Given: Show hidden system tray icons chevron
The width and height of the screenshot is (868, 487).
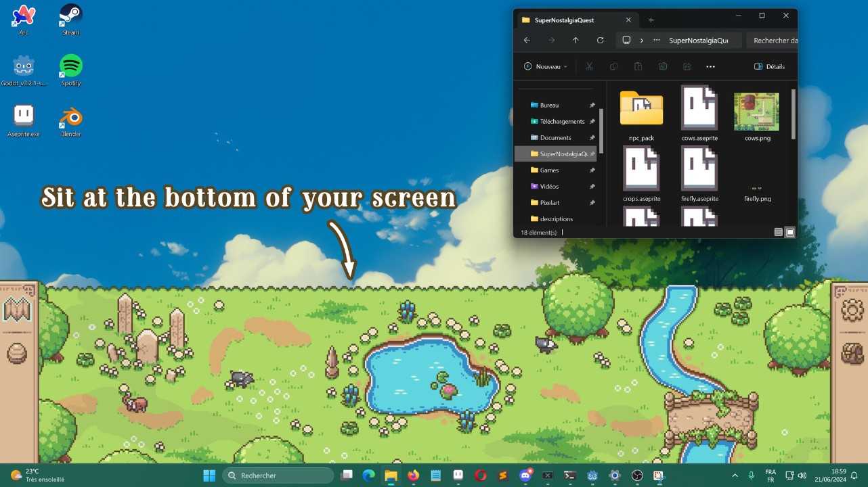Looking at the screenshot, I should pyautogui.click(x=735, y=476).
